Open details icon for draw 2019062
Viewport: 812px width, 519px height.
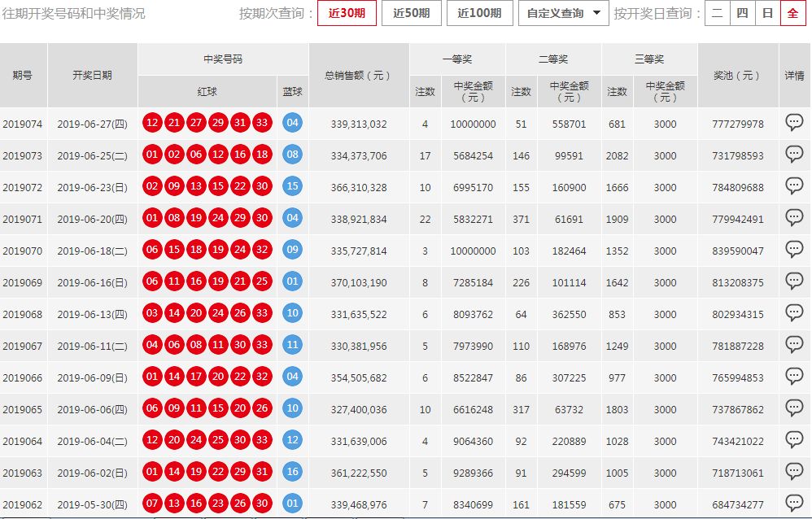tap(794, 503)
